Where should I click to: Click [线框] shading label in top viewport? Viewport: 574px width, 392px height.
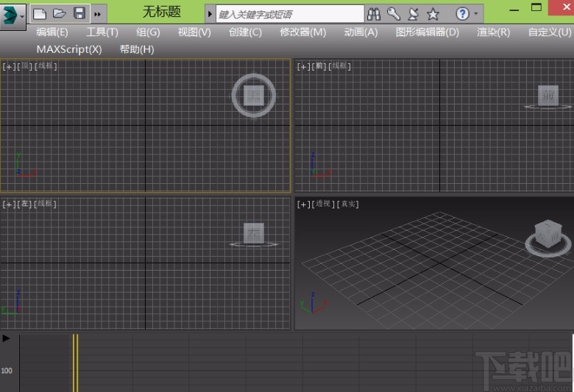(46, 66)
